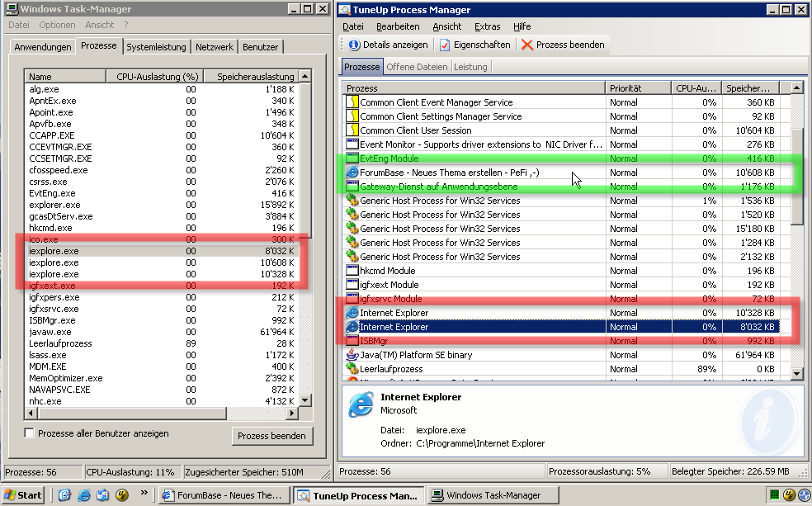Click TuneUp process list scrollbar up arrow

[x=797, y=88]
